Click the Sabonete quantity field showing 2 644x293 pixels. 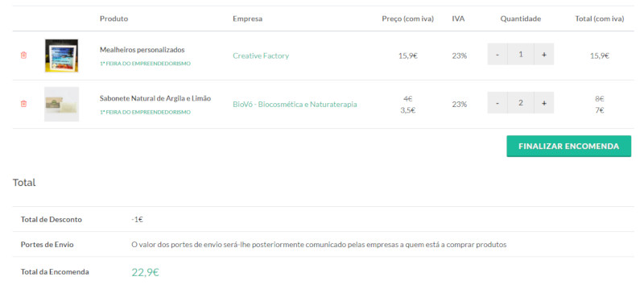[521, 103]
